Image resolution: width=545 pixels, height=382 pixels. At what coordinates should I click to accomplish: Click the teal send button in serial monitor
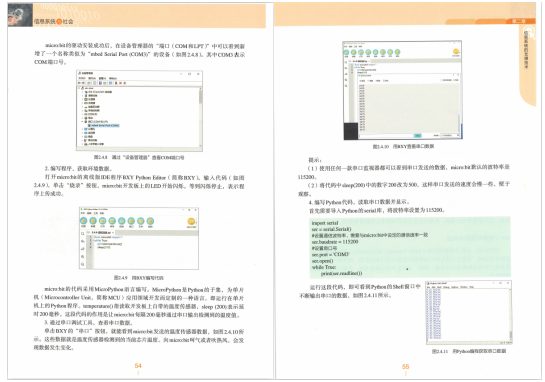point(418,135)
